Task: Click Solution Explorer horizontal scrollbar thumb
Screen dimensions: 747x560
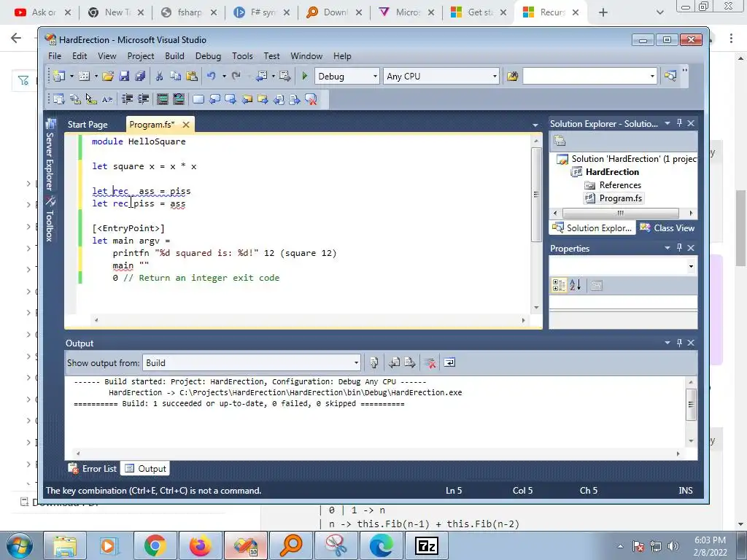Action: (620, 213)
